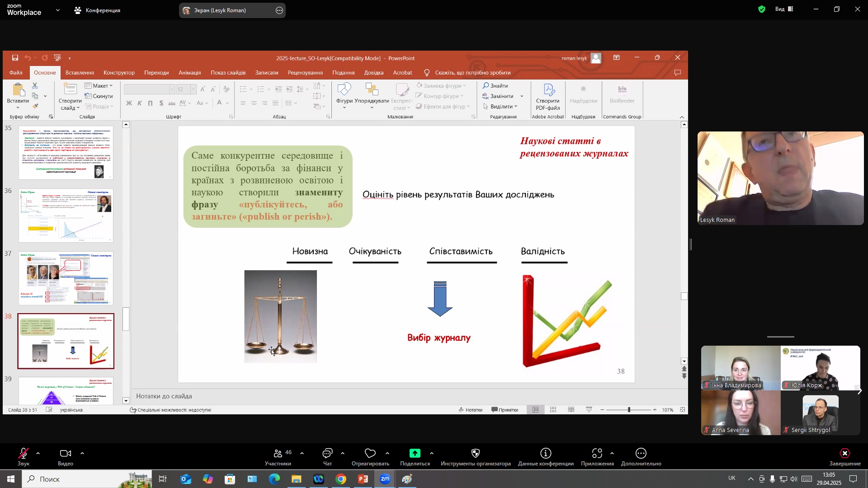Image resolution: width=868 pixels, height=488 pixels.
Task: Open the Виділити select dropdown
Action: point(500,107)
